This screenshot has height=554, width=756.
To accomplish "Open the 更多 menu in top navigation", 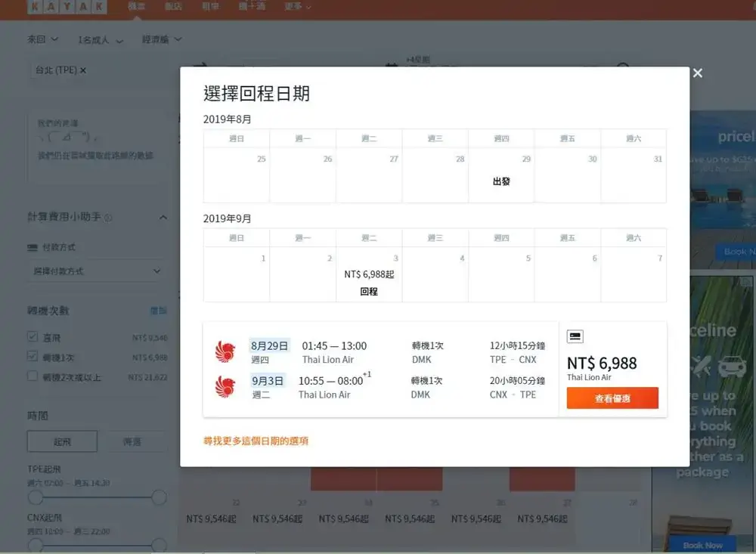I will click(297, 6).
